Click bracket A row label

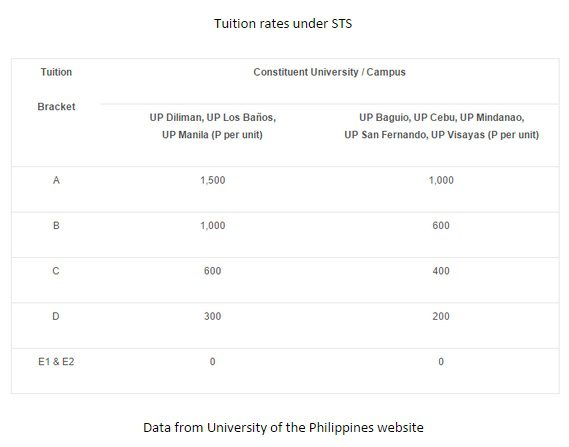[x=56, y=180]
